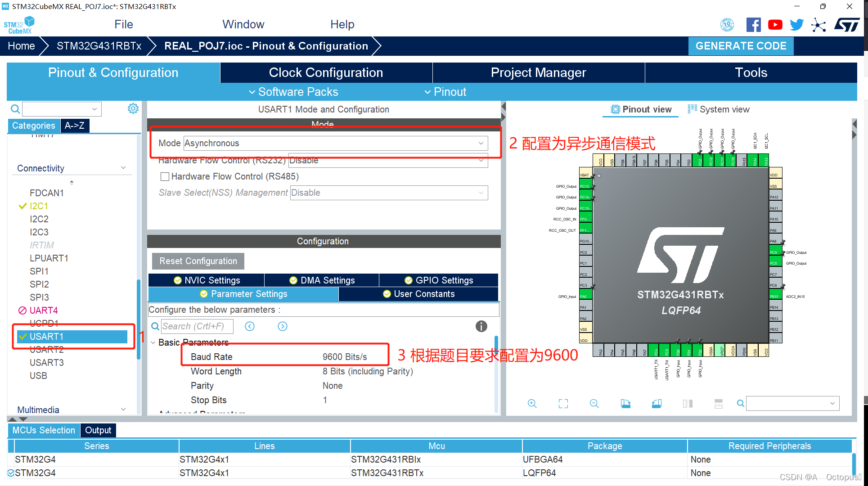Viewport: 868px width, 486px height.
Task: Click the settings gear icon in categories
Action: point(134,109)
